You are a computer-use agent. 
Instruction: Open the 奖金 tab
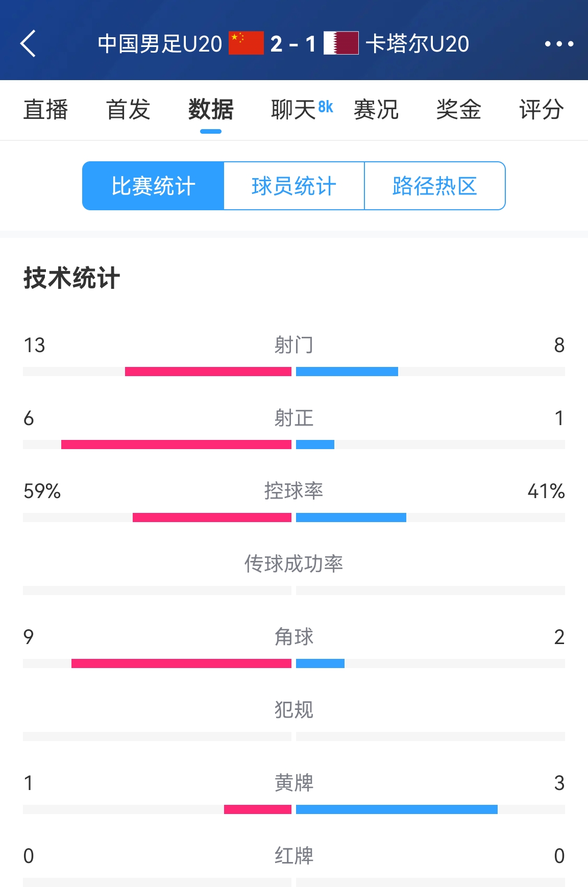tap(459, 110)
